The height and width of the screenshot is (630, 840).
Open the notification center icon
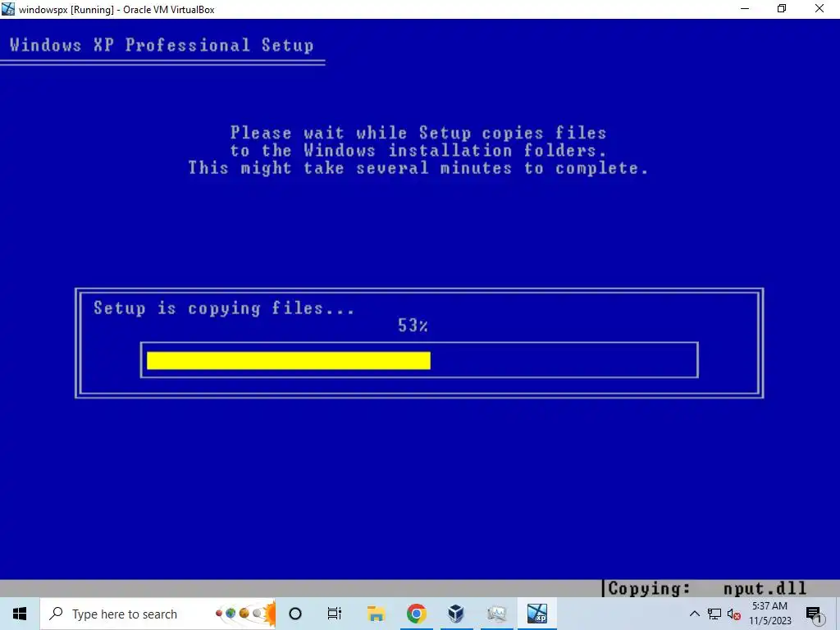click(815, 614)
